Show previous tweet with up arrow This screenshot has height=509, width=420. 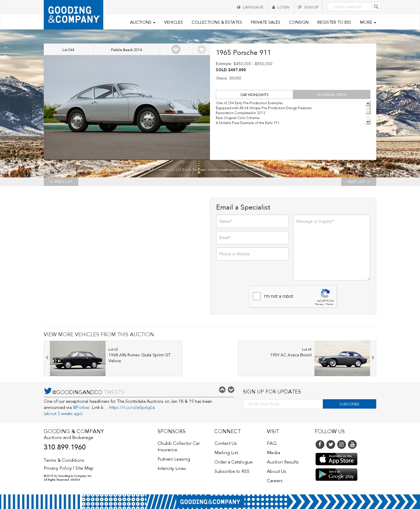[x=222, y=390]
